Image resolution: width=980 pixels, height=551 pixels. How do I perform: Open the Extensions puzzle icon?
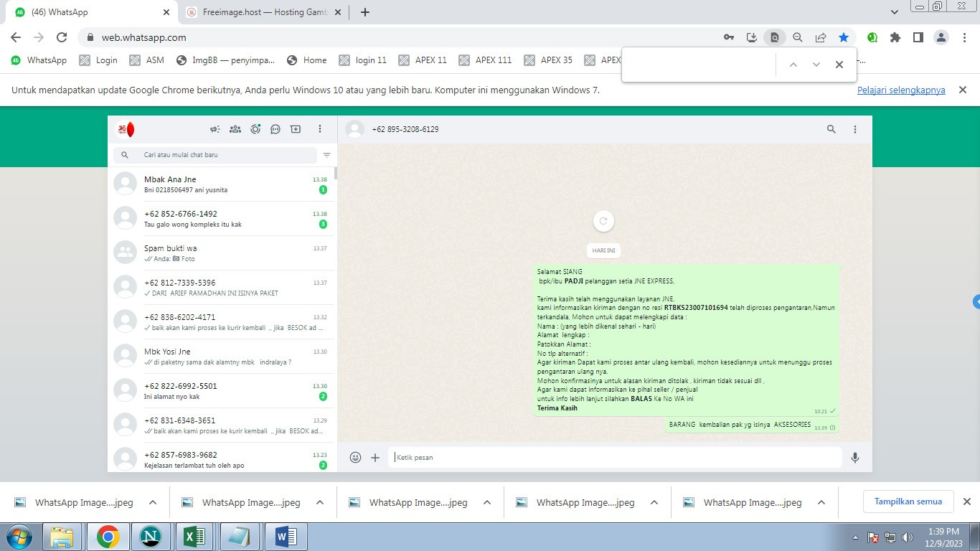(895, 37)
